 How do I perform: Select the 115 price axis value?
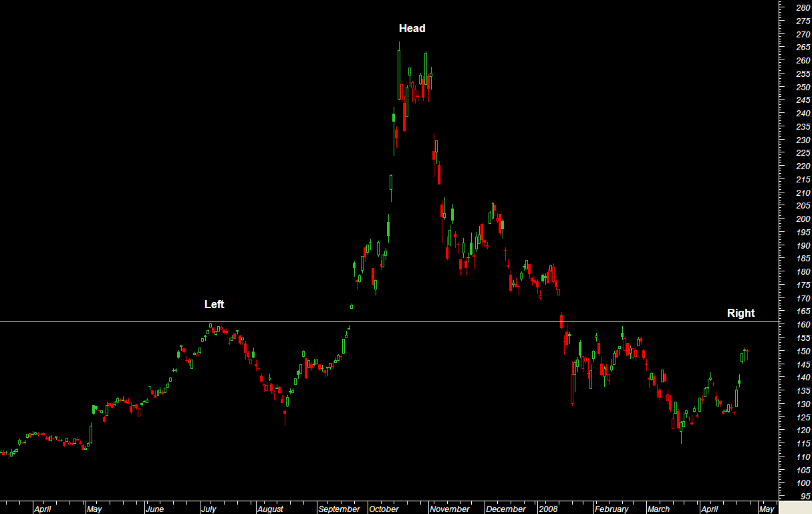pyautogui.click(x=803, y=444)
